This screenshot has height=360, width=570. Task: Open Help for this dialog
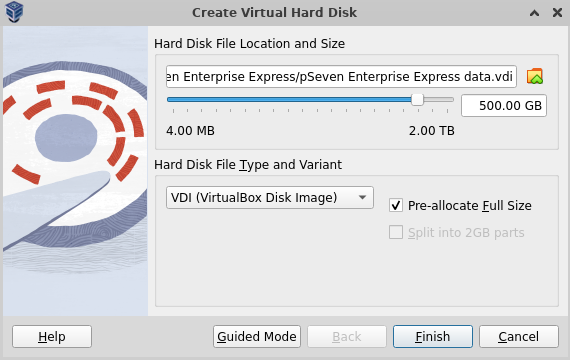coord(52,336)
